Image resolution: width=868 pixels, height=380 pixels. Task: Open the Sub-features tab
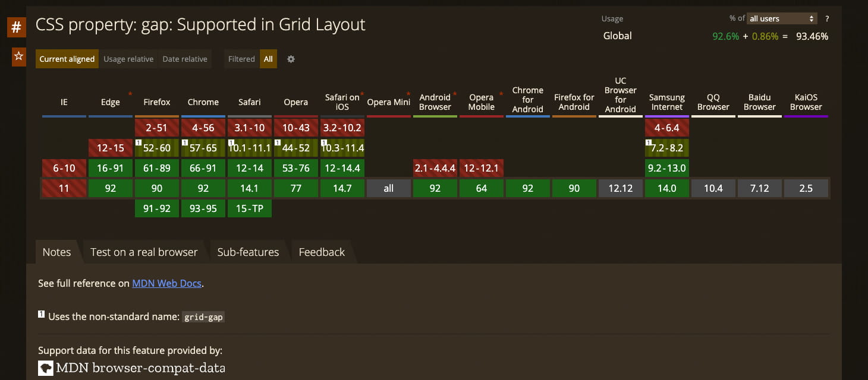coord(248,252)
